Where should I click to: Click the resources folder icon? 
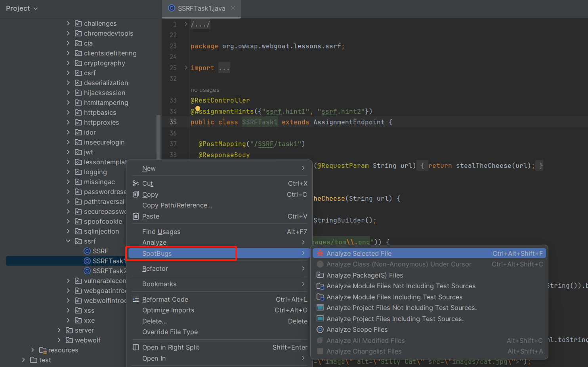[43, 350]
